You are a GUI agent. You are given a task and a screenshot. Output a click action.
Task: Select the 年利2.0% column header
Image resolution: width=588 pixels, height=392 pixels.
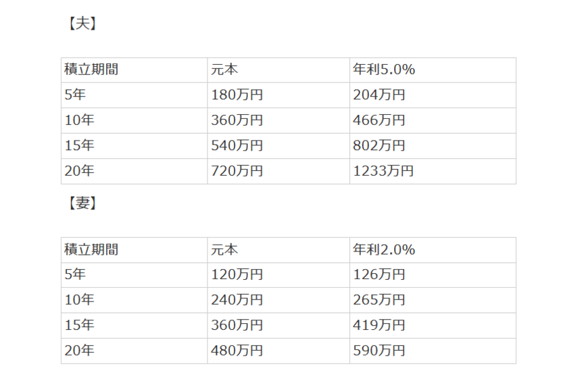tap(384, 249)
